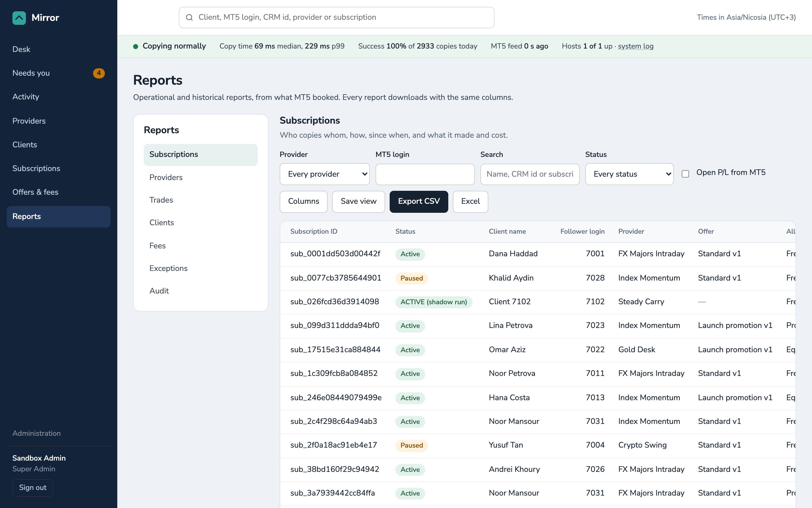This screenshot has height=508, width=812.
Task: Click Export CSV button
Action: tap(418, 202)
